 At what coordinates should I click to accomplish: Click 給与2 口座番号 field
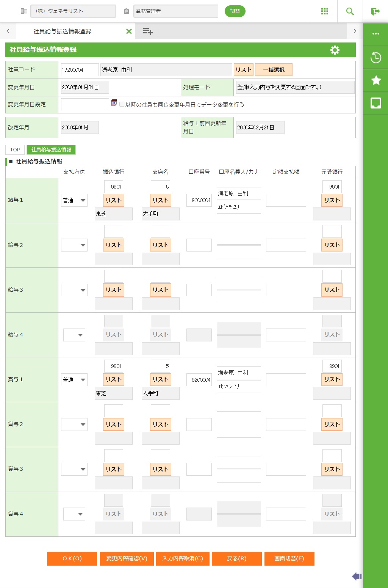(x=199, y=245)
